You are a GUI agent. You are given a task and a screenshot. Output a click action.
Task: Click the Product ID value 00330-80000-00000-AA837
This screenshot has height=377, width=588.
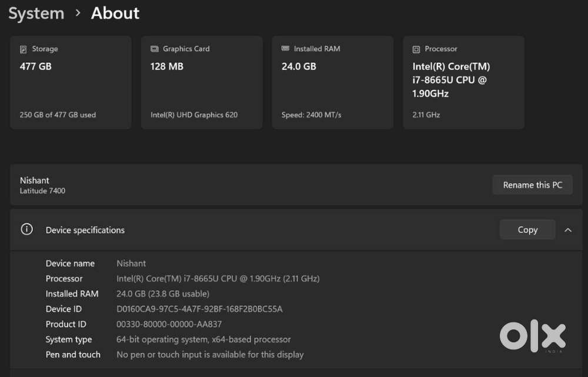pyautogui.click(x=169, y=324)
